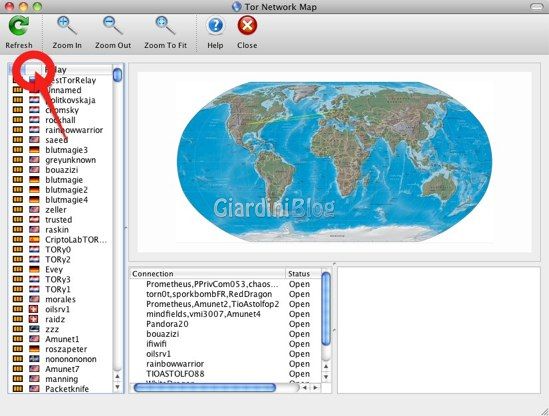The width and height of the screenshot is (549, 416).
Task: Click the relay list scrollbar down arrow
Action: point(118,387)
